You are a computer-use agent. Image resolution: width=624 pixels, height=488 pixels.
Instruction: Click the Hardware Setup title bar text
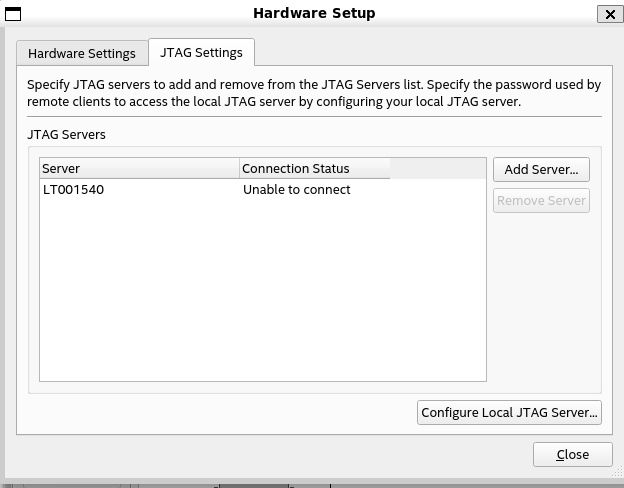314,13
